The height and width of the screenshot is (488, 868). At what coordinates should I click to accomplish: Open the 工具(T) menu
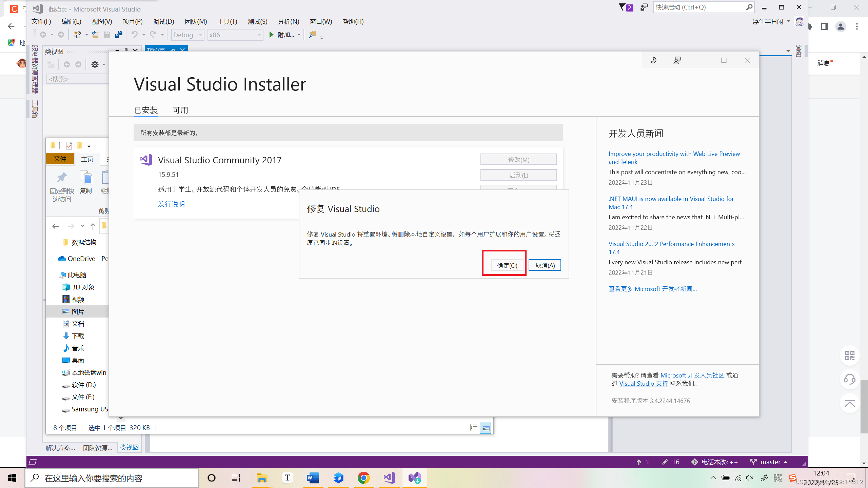[x=227, y=22]
